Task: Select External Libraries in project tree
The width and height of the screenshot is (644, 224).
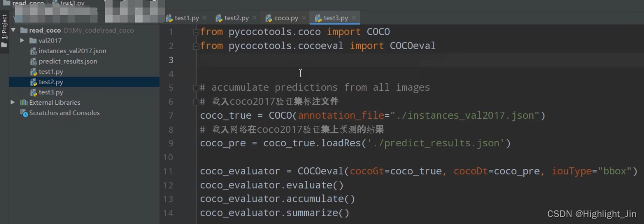Action: (x=55, y=102)
